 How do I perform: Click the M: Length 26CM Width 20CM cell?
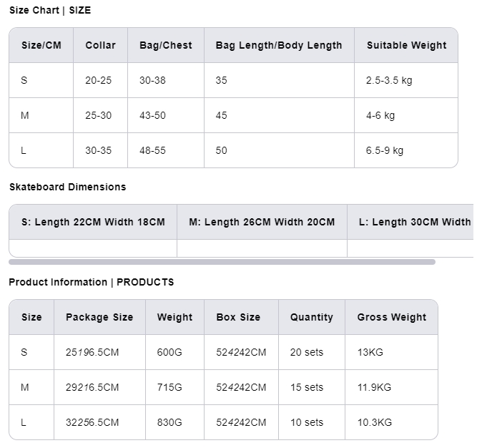pyautogui.click(x=262, y=222)
